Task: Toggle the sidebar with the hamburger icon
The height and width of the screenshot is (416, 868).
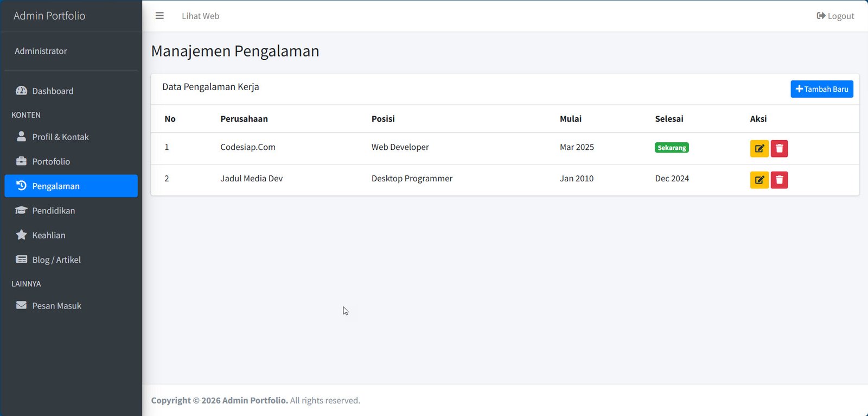Action: tap(159, 16)
